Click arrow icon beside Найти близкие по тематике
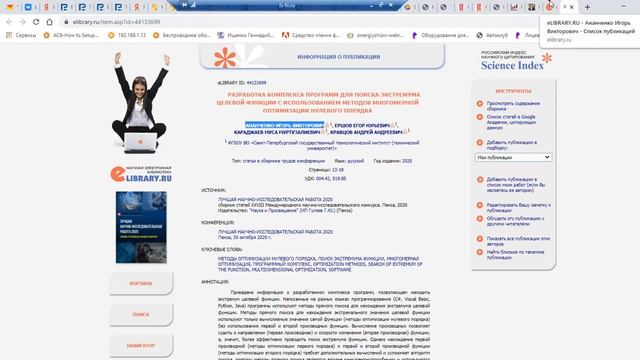This screenshot has height=360, width=640. click(x=480, y=252)
